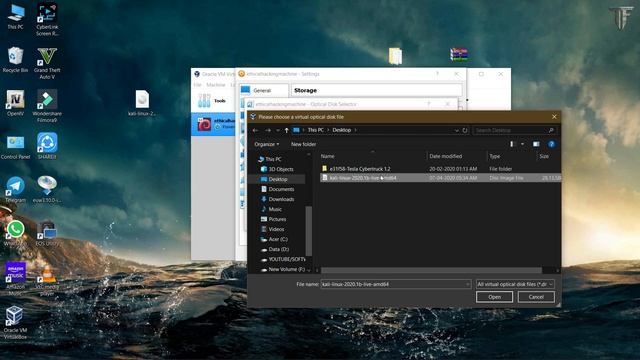Select the Grand Theft Auto V desktop shortcut
This screenshot has width=640, height=360.
pyautogui.click(x=47, y=63)
